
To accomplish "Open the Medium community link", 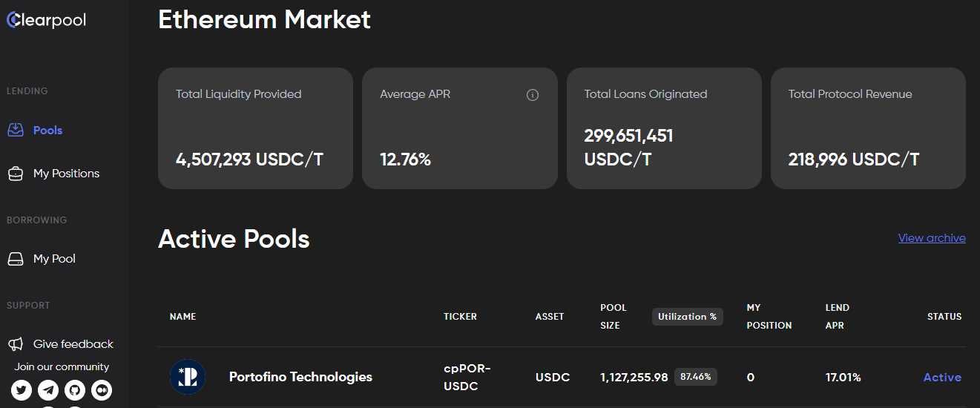I will pyautogui.click(x=102, y=389).
